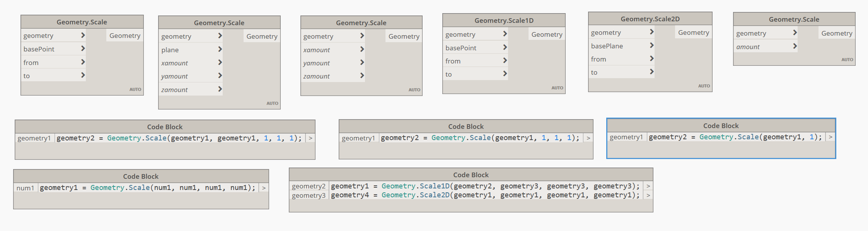Click the basePoint port on Geometry.Scale1D

461,48
